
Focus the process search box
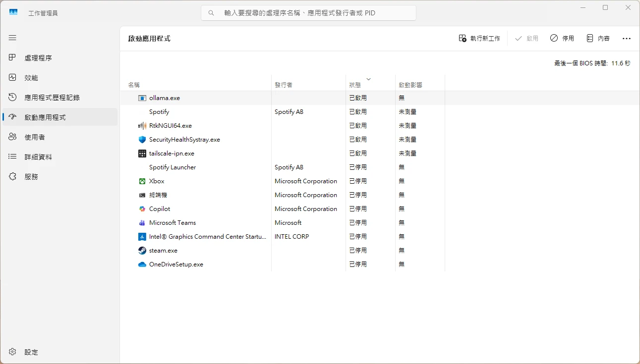308,13
